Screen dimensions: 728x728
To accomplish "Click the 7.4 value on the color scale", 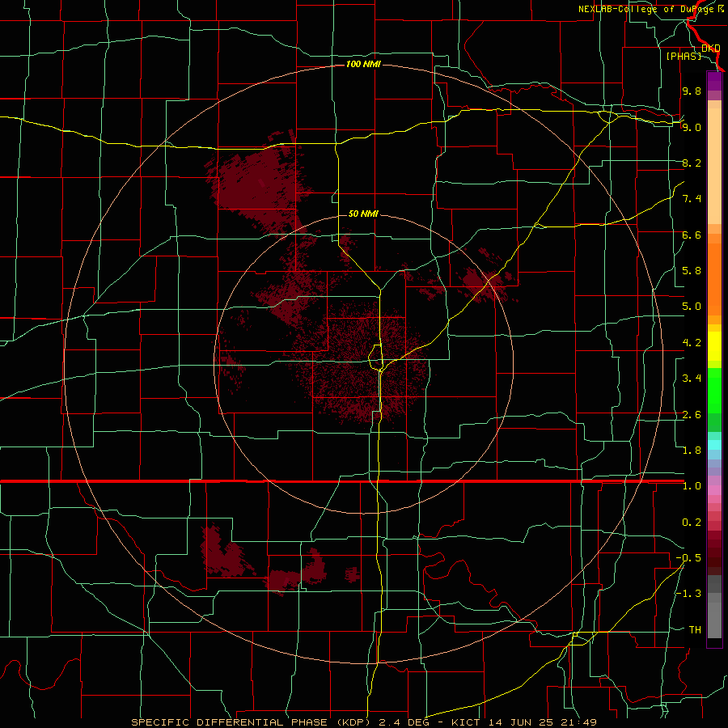I will coord(692,199).
